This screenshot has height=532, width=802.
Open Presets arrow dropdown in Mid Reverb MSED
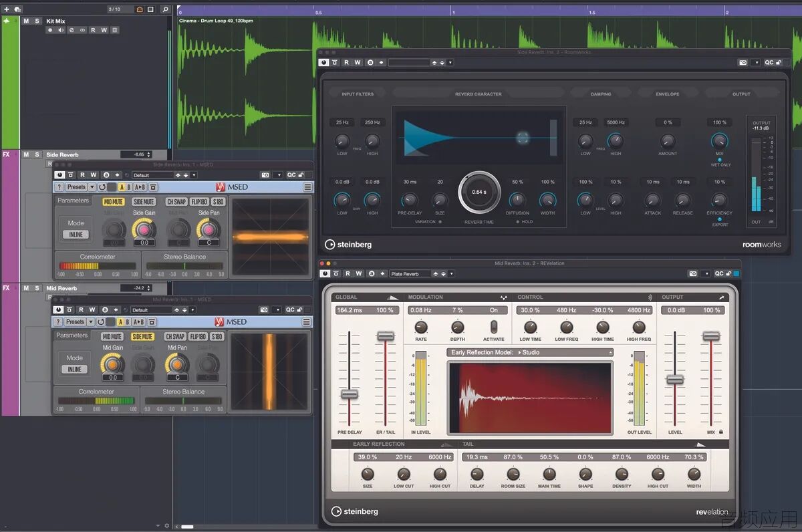(x=92, y=322)
